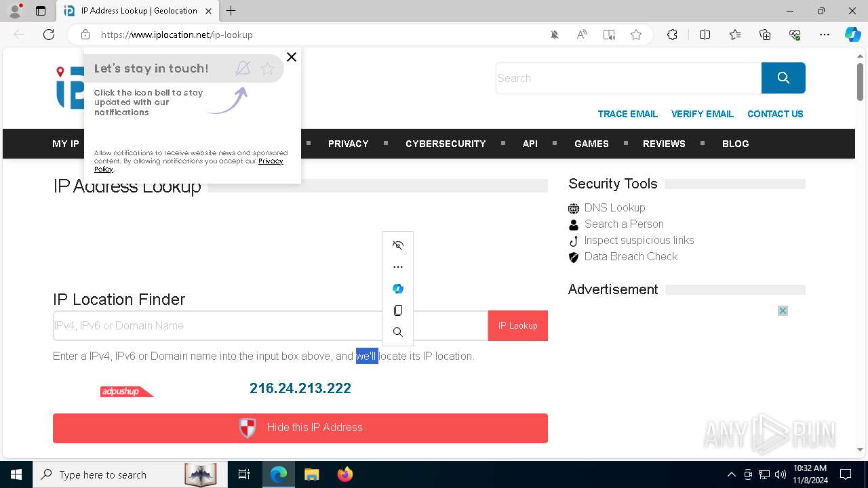Close the IP Address Lookup tab
The image size is (868, 488).
(x=208, y=11)
